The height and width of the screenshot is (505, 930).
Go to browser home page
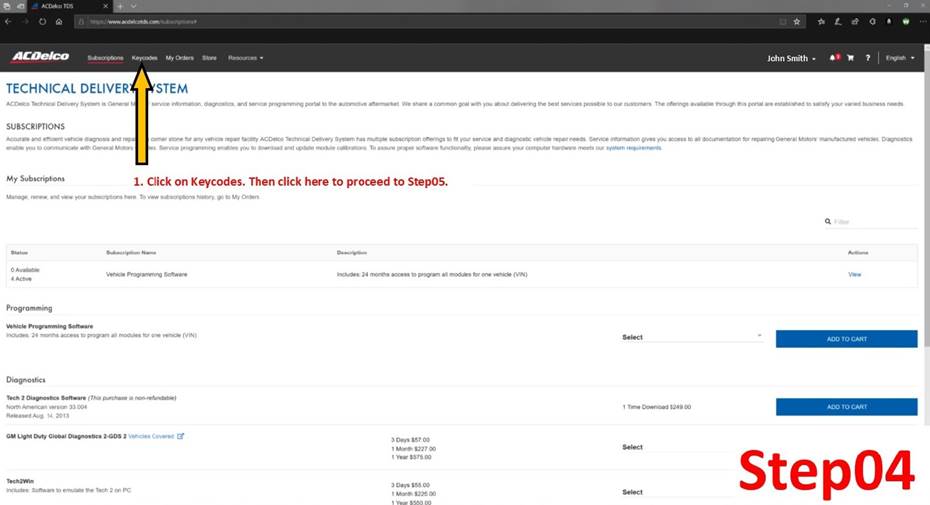59,21
